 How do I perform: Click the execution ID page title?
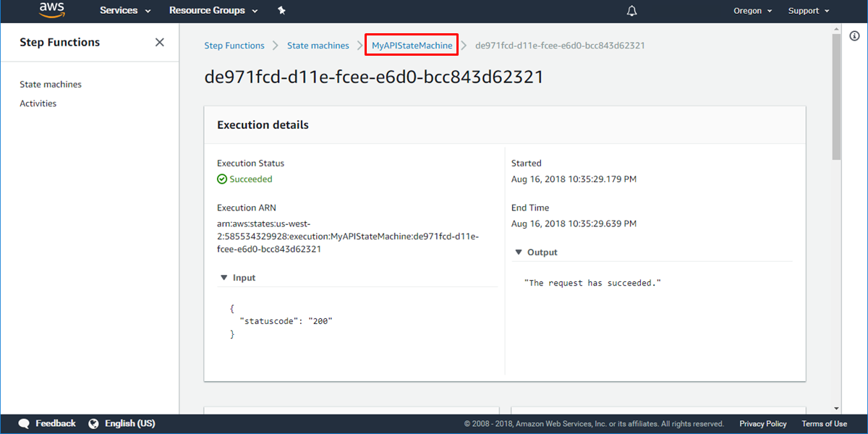click(374, 77)
